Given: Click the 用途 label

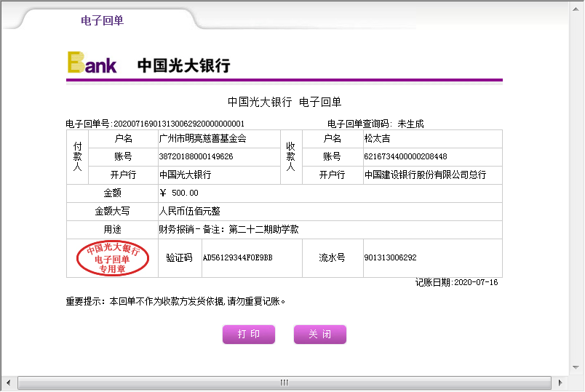Looking at the screenshot, I should tap(112, 229).
